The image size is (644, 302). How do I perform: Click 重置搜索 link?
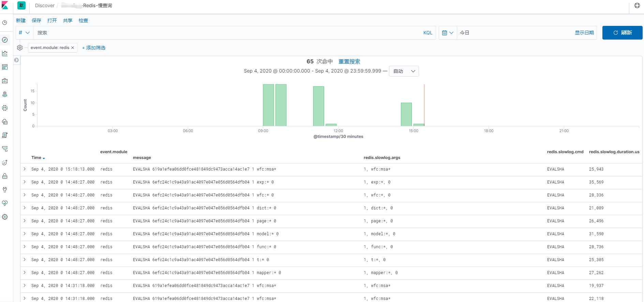[x=349, y=61]
